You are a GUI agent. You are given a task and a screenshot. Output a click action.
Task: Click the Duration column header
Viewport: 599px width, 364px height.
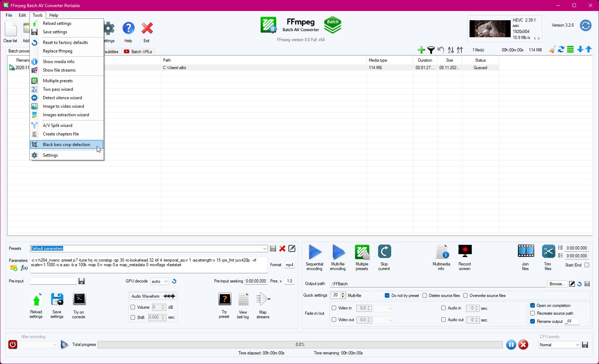tap(425, 60)
